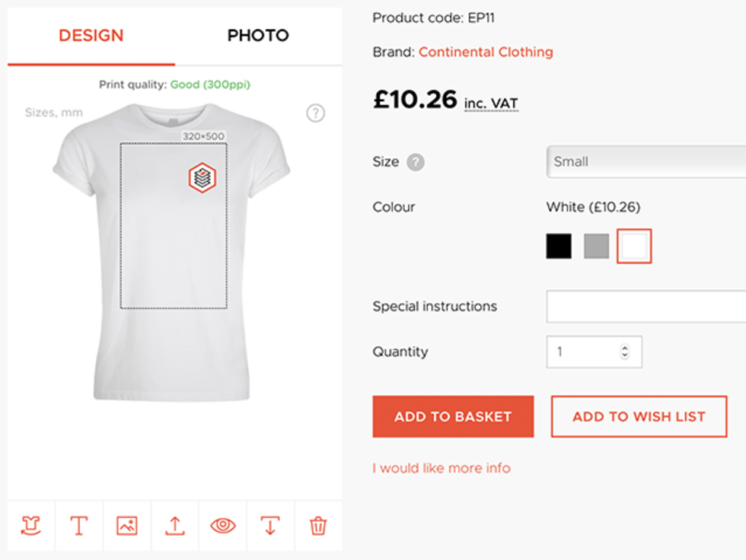This screenshot has width=746, height=560.
Task: Click ADD TO BASKET
Action: (x=452, y=416)
